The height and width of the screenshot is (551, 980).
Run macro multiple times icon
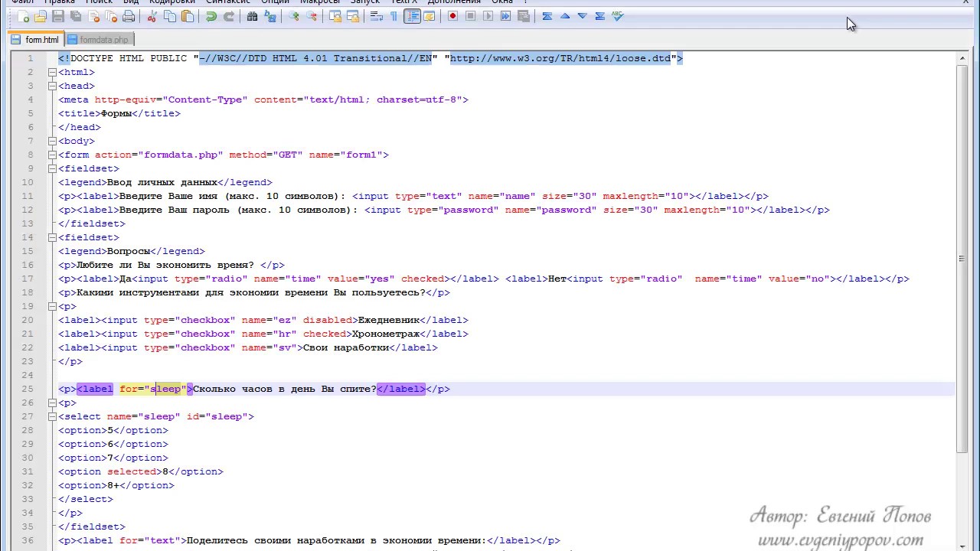[x=505, y=16]
